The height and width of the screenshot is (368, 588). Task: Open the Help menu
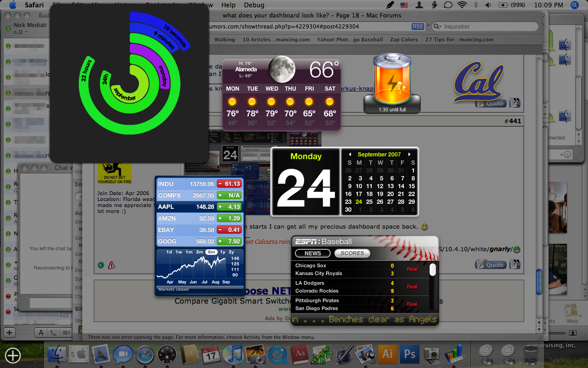click(228, 5)
